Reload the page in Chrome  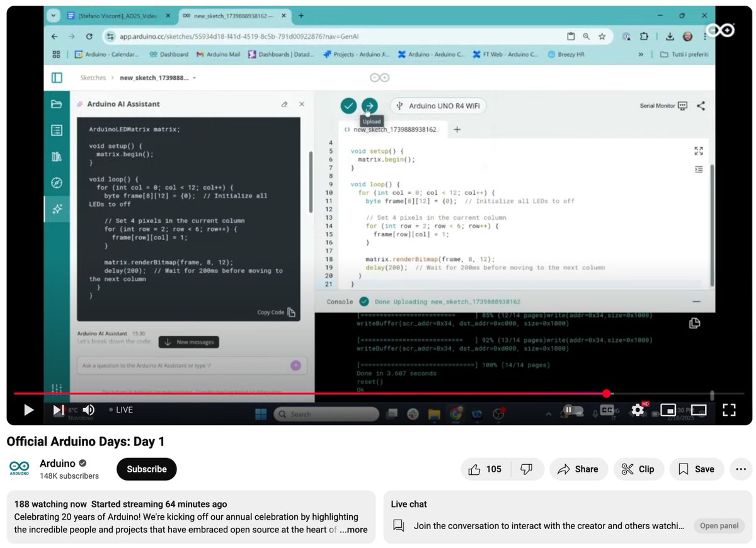pyautogui.click(x=89, y=37)
